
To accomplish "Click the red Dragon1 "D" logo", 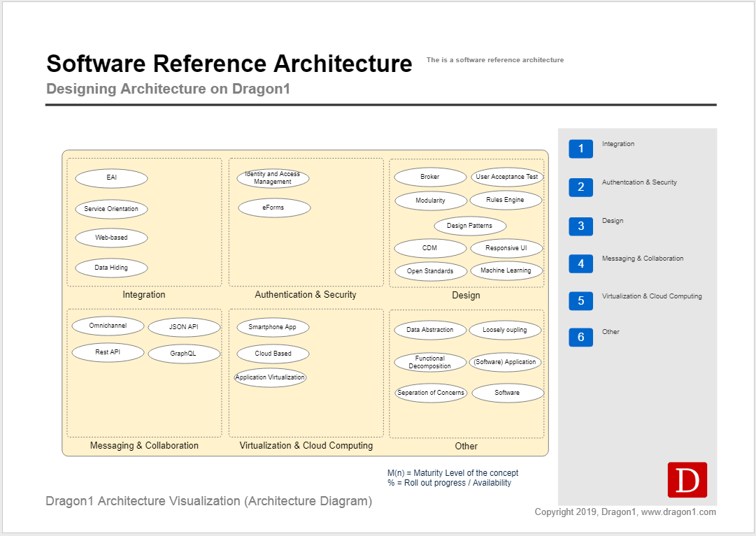I will [x=687, y=480].
